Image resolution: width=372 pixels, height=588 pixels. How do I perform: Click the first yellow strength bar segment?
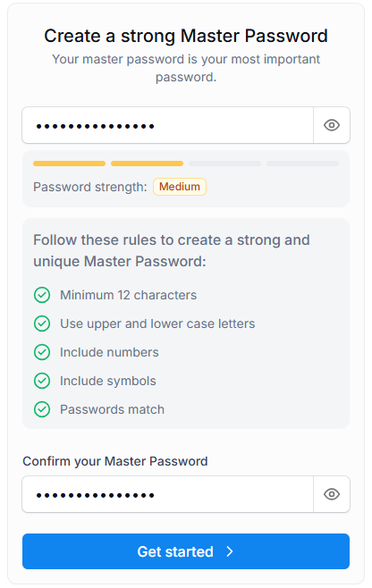(x=69, y=164)
